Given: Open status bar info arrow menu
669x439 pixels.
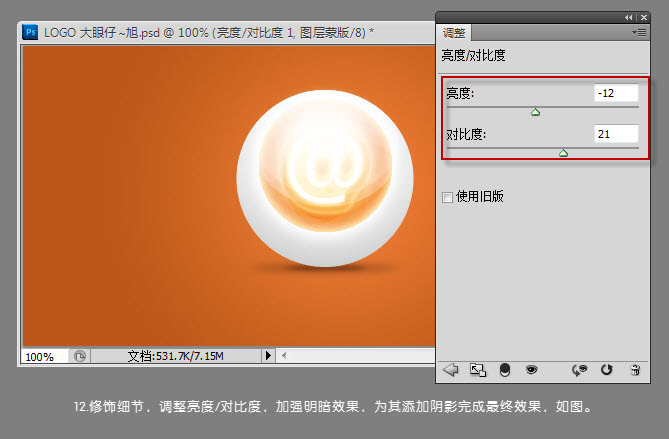Looking at the screenshot, I should 268,355.
